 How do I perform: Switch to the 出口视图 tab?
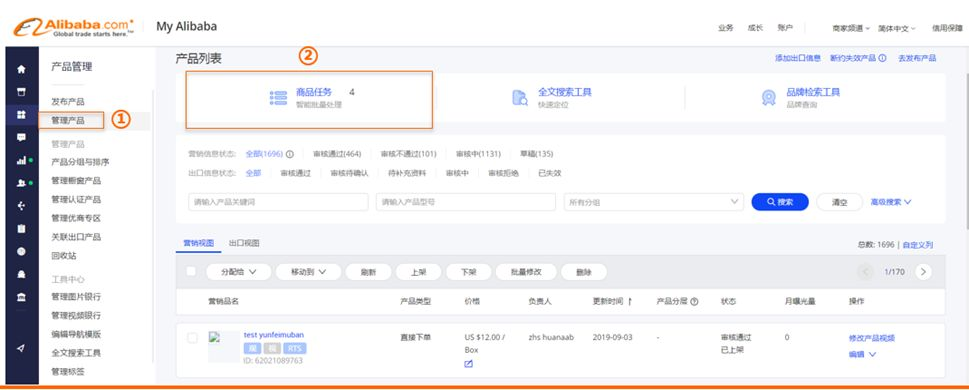point(244,244)
